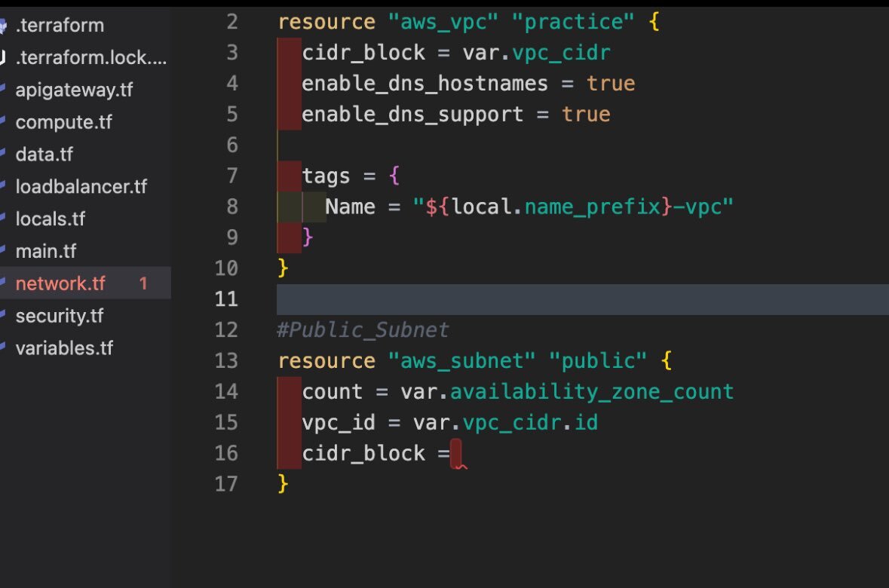The height and width of the screenshot is (588, 889).
Task: Click the tags attribute on line 7
Action: 326,176
